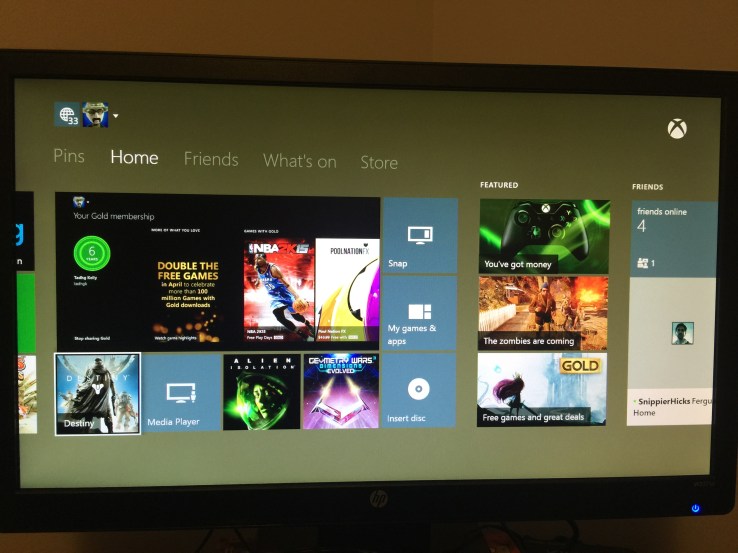Expand the profile dropdown arrow beside avatar
738x553 pixels.
pyautogui.click(x=116, y=115)
